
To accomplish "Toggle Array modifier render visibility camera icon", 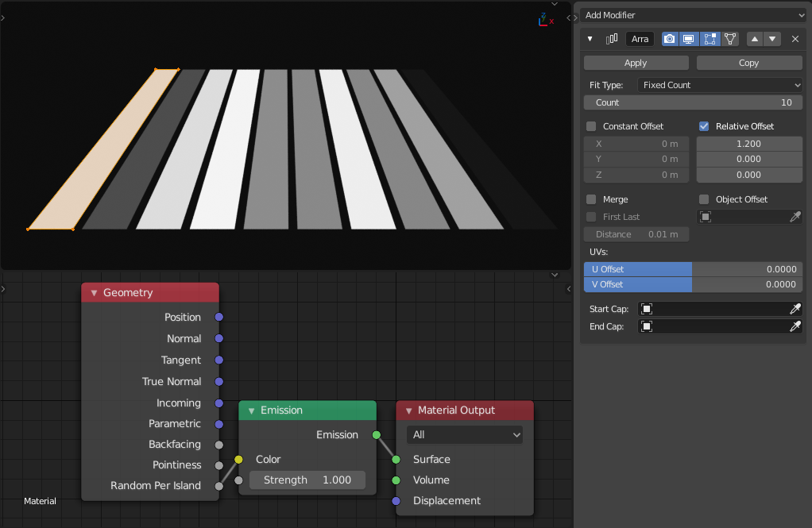I will (670, 38).
